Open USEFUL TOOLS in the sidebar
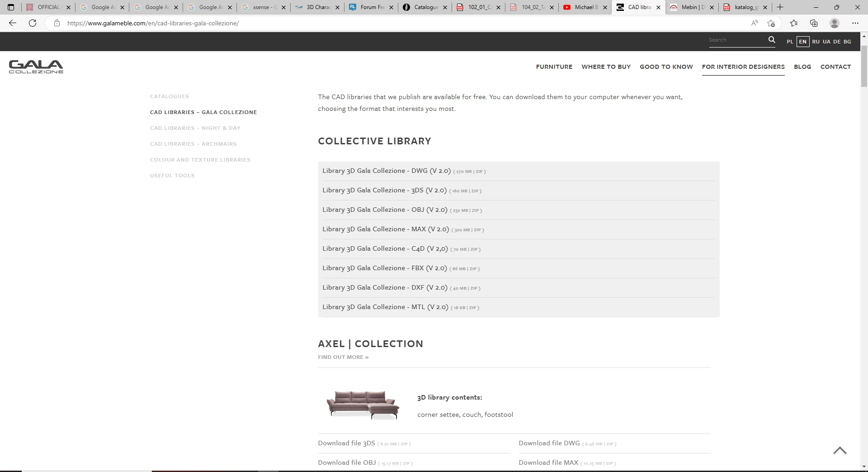The width and height of the screenshot is (868, 472). (x=172, y=176)
